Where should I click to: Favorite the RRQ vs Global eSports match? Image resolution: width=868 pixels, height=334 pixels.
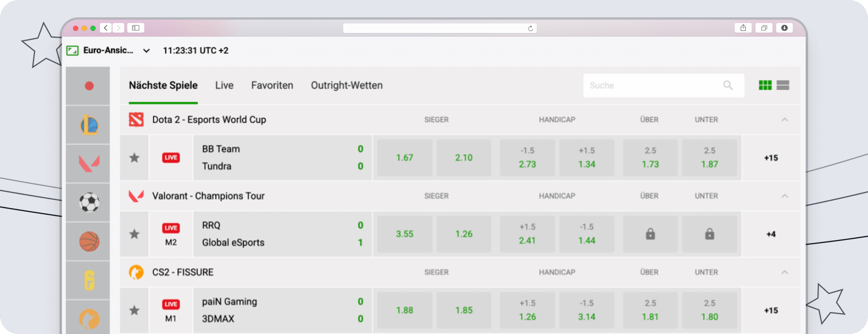click(134, 234)
